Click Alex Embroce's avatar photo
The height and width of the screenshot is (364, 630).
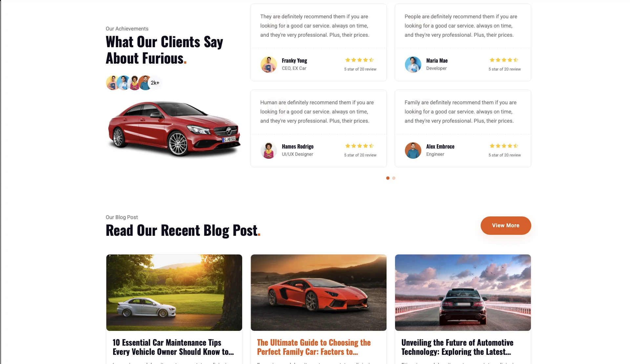coord(413,150)
